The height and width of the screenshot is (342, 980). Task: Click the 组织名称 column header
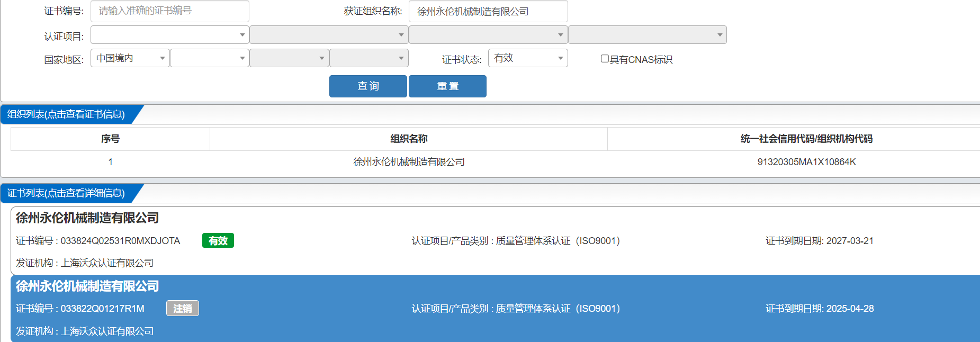(409, 139)
